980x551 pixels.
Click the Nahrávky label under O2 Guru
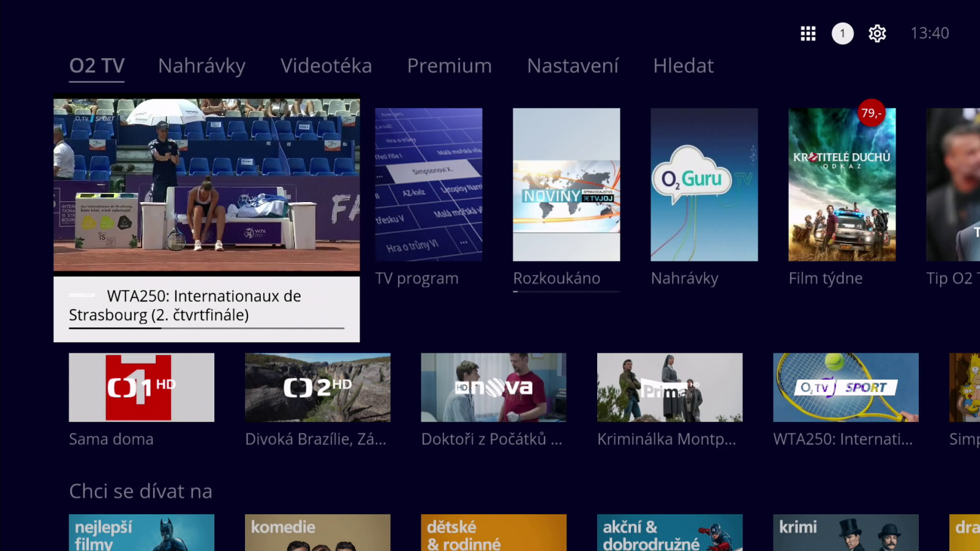[685, 279]
